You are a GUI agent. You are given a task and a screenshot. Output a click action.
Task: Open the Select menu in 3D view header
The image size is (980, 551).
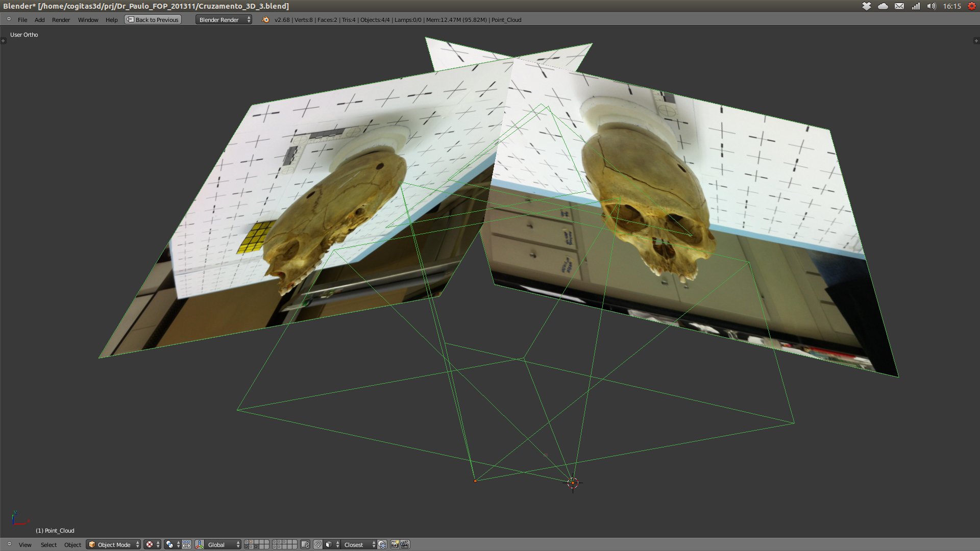(x=48, y=544)
